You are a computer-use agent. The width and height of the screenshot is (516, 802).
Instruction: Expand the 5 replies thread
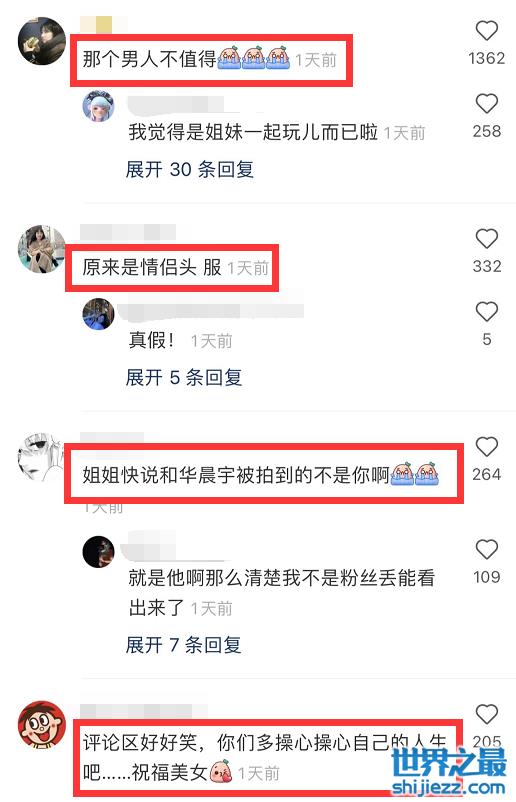[184, 377]
